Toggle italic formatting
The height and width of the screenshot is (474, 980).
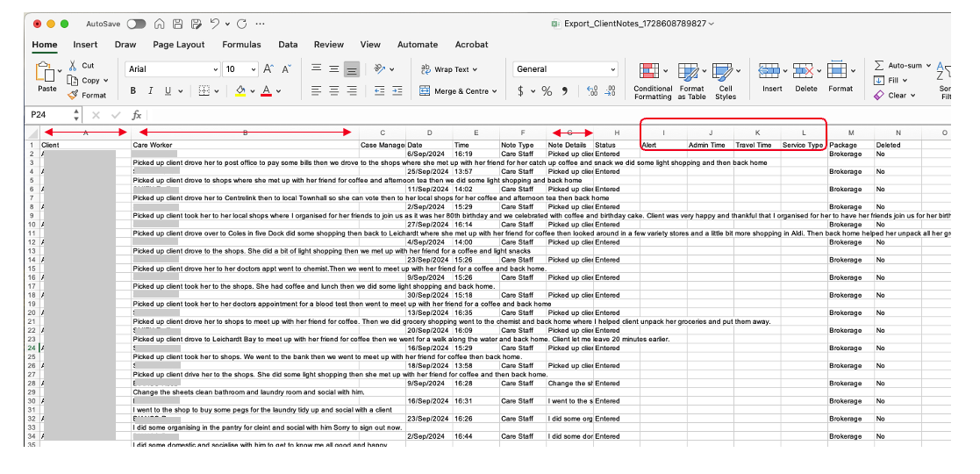tap(150, 90)
